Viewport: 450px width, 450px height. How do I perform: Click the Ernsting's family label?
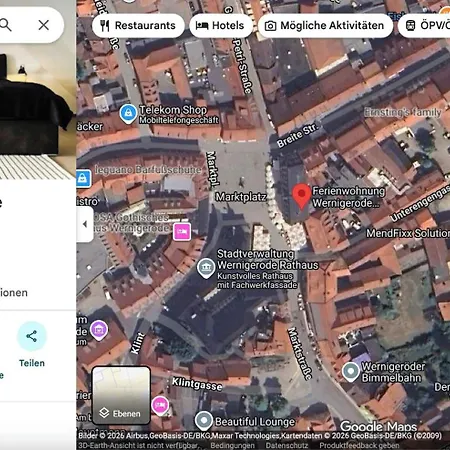point(403,112)
